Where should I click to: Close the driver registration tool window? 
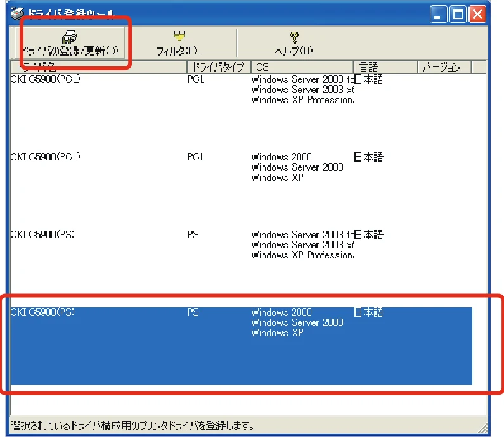click(x=477, y=14)
